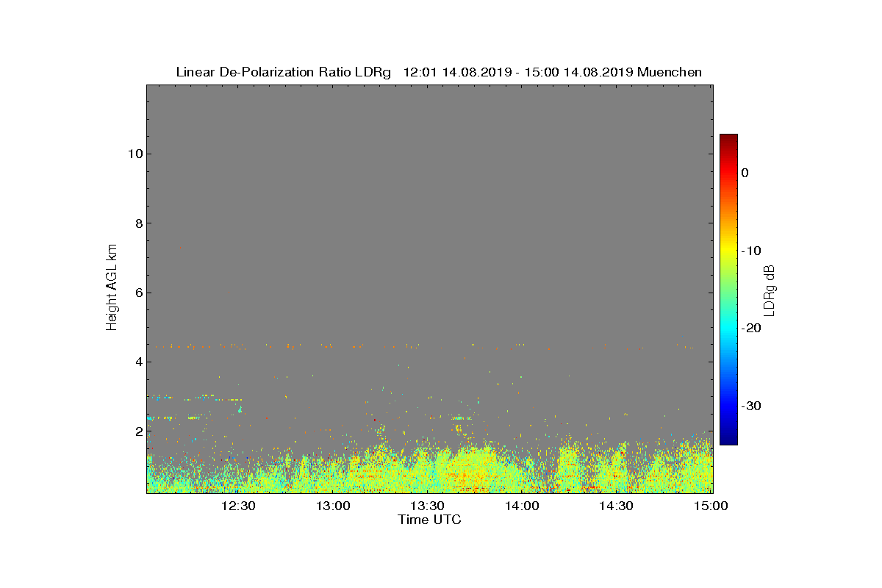The width and height of the screenshot is (882, 588).
Task: Click the LDRg dB colorbar title
Action: coord(770,290)
